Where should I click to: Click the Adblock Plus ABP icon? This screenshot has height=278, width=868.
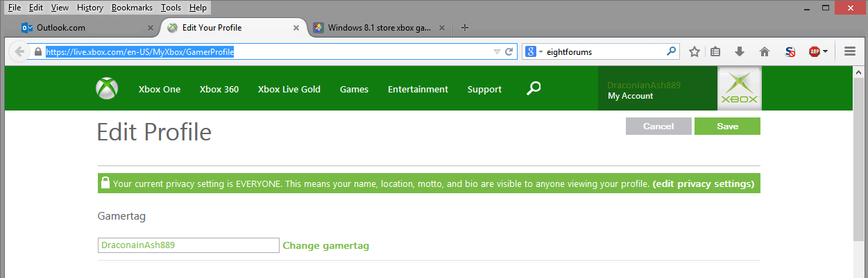tap(815, 51)
